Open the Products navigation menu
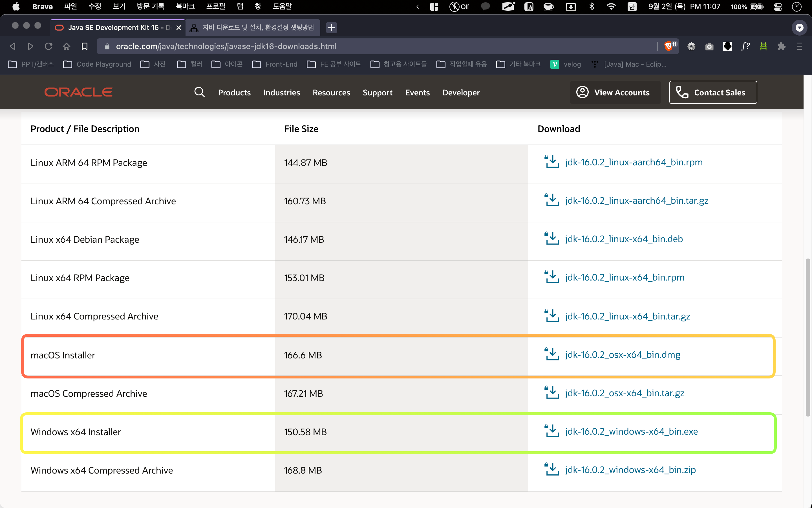 (x=234, y=92)
